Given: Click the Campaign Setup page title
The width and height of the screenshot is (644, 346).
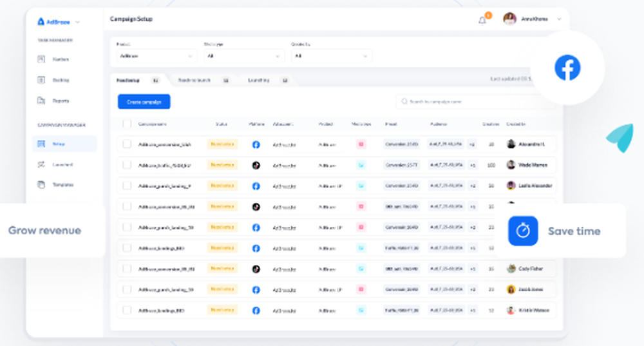Looking at the screenshot, I should point(131,19).
